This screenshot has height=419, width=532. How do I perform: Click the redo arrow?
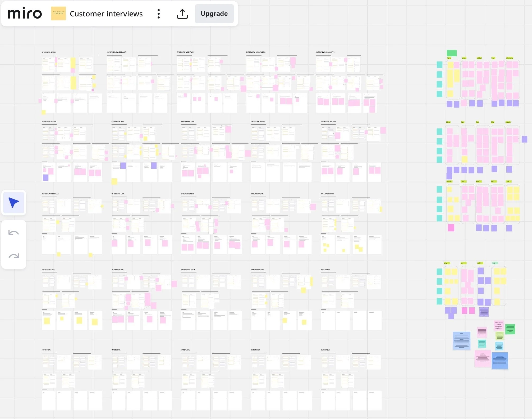pos(14,256)
